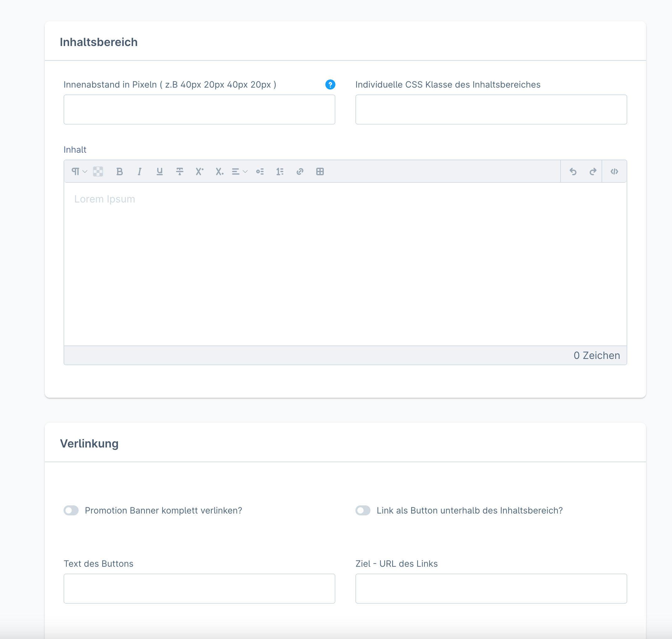This screenshot has width=672, height=639.
Task: Switch the editor to HTML code view
Action: pos(614,171)
